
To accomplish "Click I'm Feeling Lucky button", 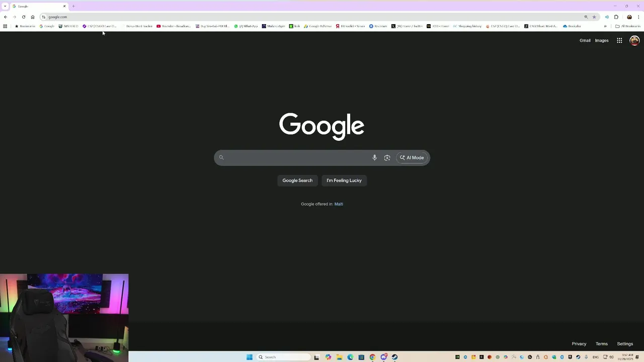I will click(344, 180).
